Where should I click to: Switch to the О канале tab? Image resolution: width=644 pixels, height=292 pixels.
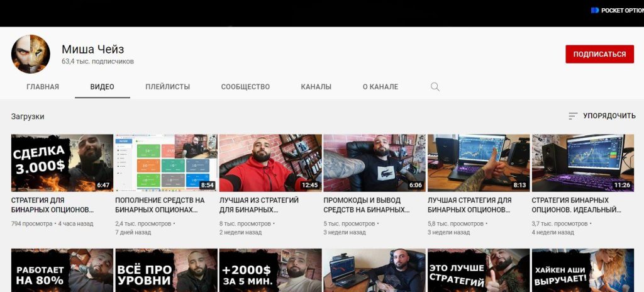pyautogui.click(x=380, y=87)
